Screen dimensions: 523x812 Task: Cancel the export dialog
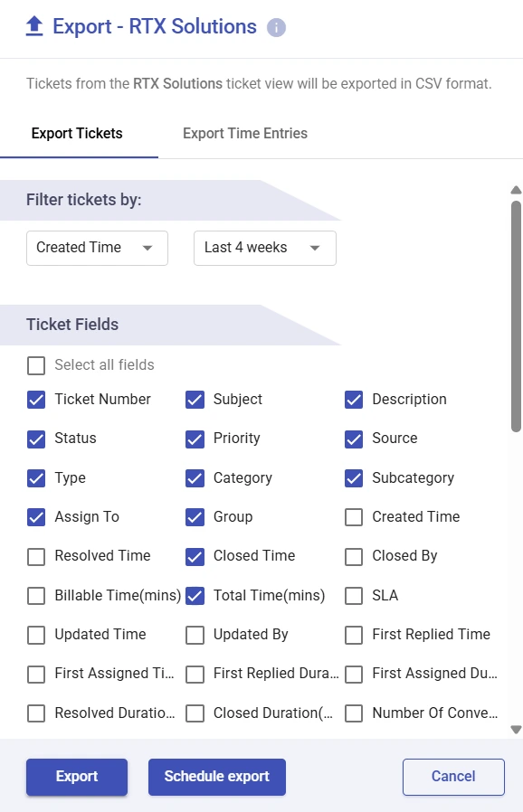coord(453,777)
